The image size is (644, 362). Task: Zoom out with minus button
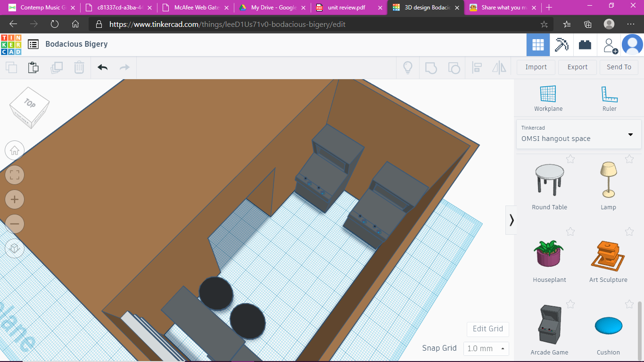pyautogui.click(x=15, y=223)
